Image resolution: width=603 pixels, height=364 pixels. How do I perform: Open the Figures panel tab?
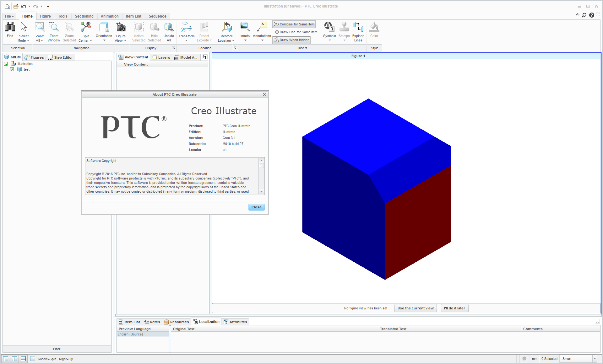click(34, 57)
